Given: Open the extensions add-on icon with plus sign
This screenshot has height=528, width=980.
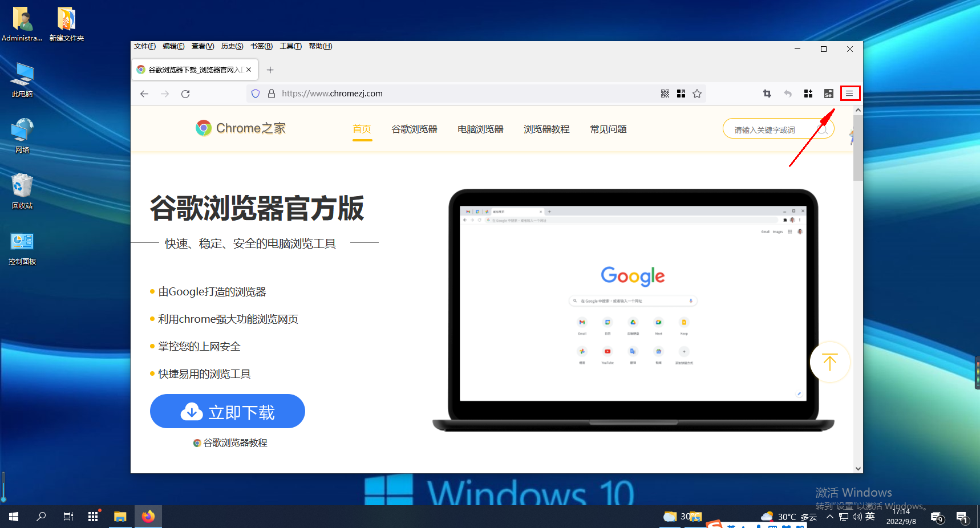Looking at the screenshot, I should pyautogui.click(x=808, y=94).
